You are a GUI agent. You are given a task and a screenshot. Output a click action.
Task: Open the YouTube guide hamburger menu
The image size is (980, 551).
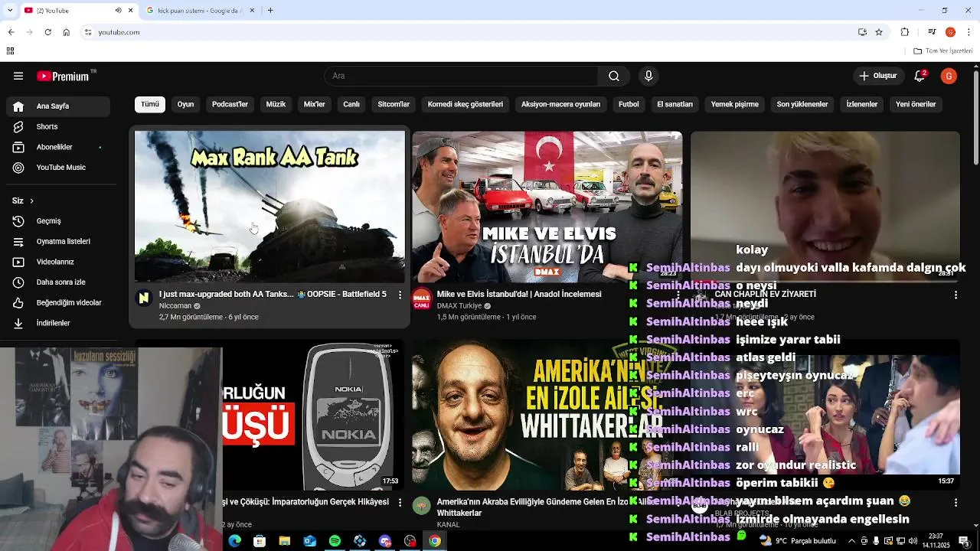click(x=18, y=76)
